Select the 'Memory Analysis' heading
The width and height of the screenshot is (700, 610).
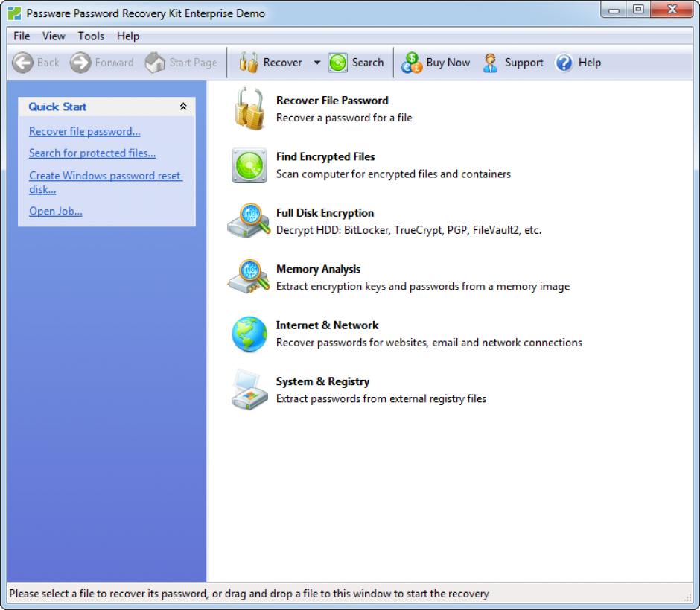click(x=318, y=270)
